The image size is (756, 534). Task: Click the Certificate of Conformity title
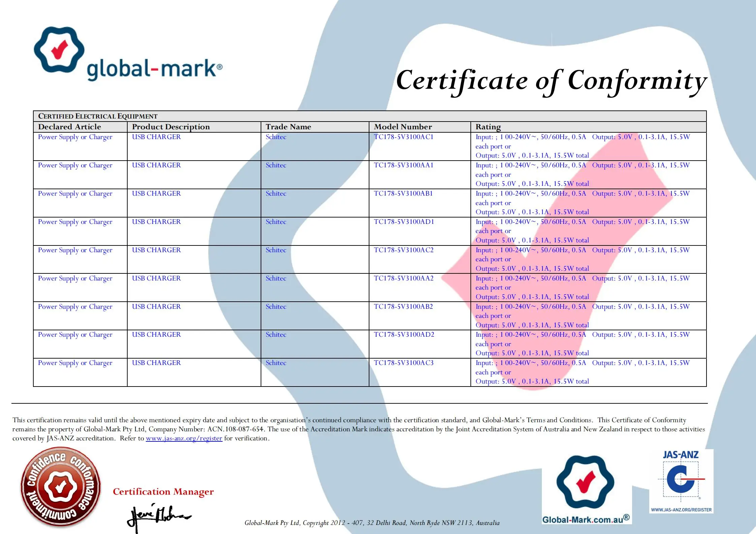tap(551, 81)
